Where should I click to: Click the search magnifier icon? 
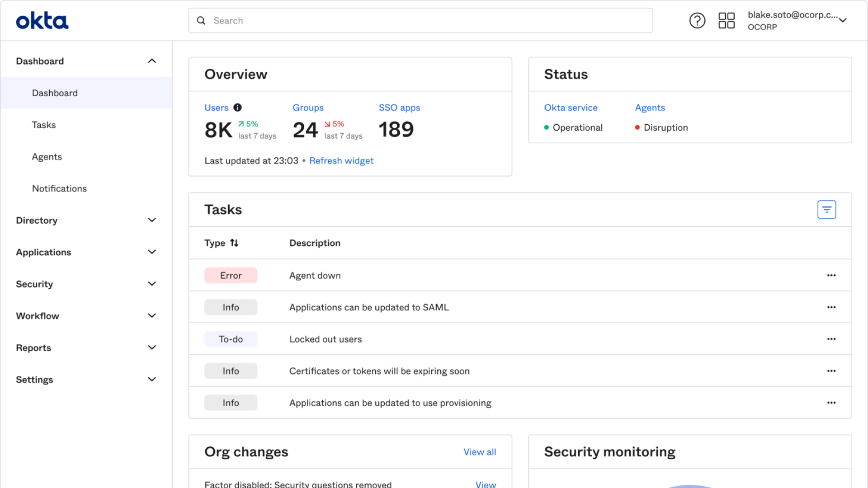201,21
